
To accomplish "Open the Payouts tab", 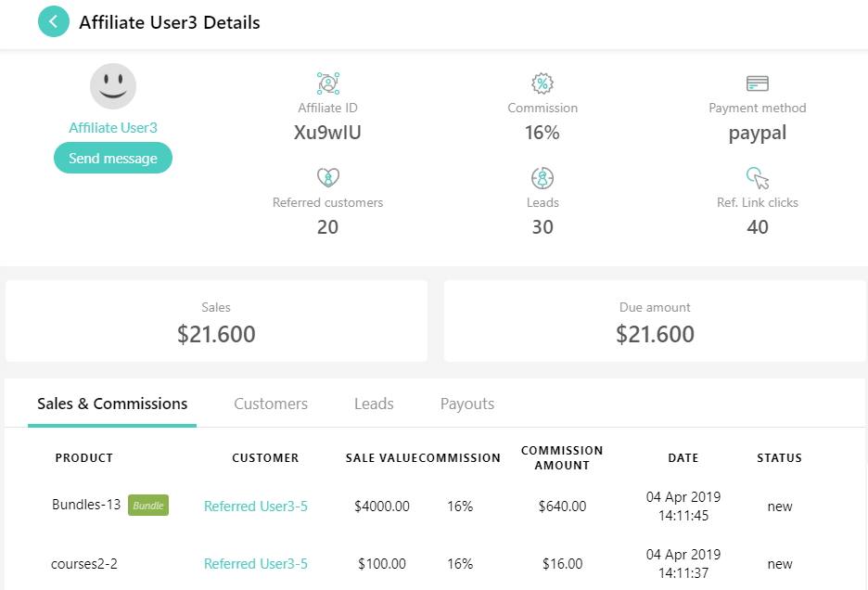I will click(x=467, y=404).
